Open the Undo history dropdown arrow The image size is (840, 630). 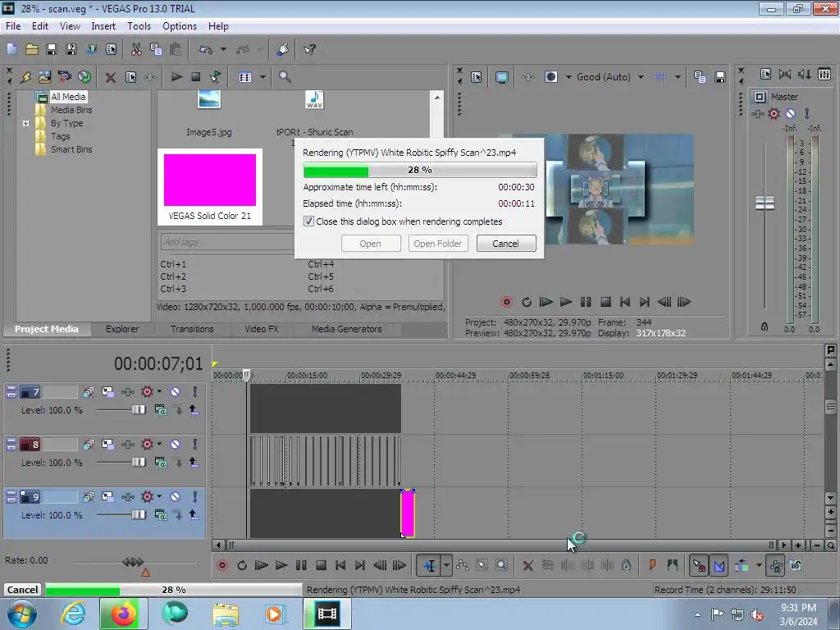(223, 49)
